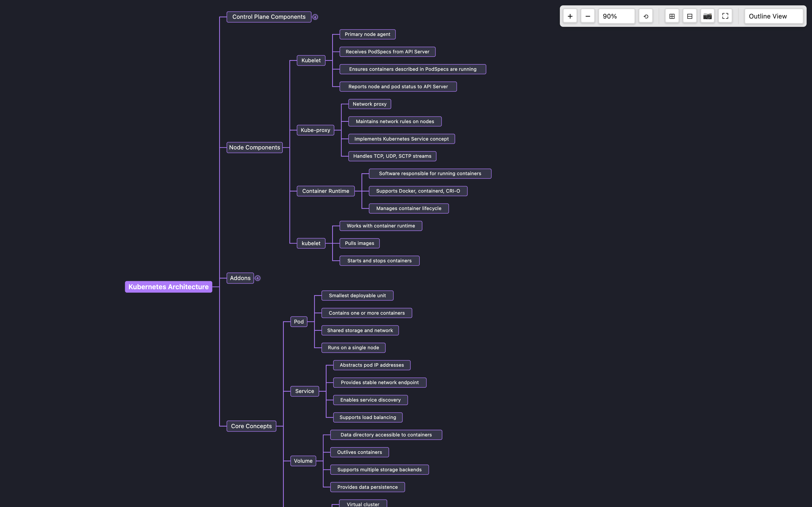Select the Kubernetes Architecture root node

click(168, 287)
